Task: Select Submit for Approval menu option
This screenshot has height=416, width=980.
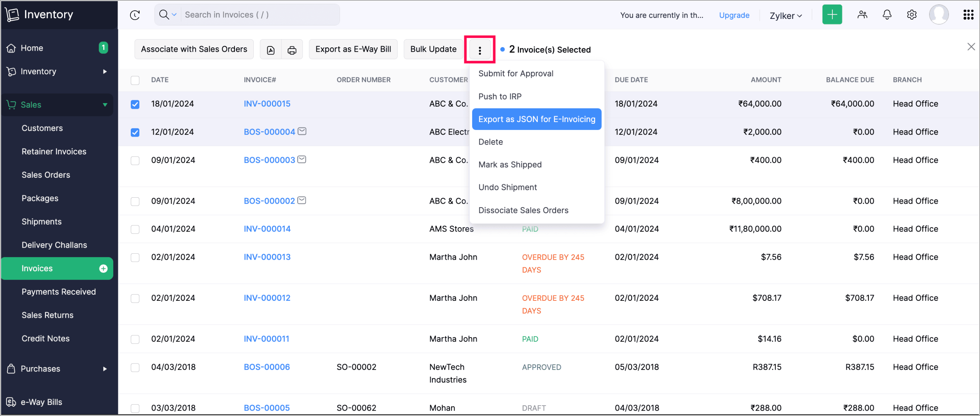Action: 536,73
